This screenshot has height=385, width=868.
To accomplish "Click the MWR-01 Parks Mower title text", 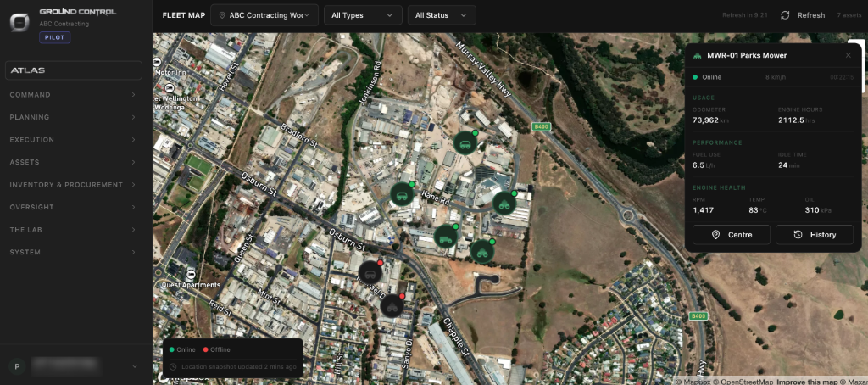I will pyautogui.click(x=747, y=55).
